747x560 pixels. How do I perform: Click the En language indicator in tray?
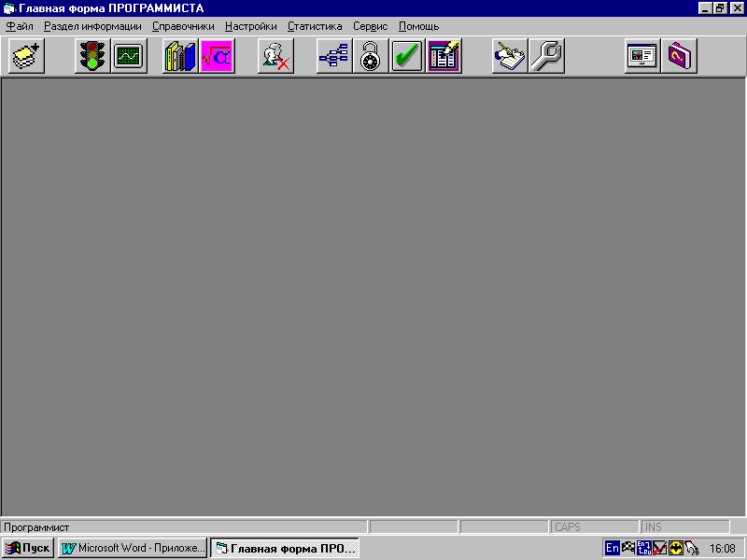(613, 548)
